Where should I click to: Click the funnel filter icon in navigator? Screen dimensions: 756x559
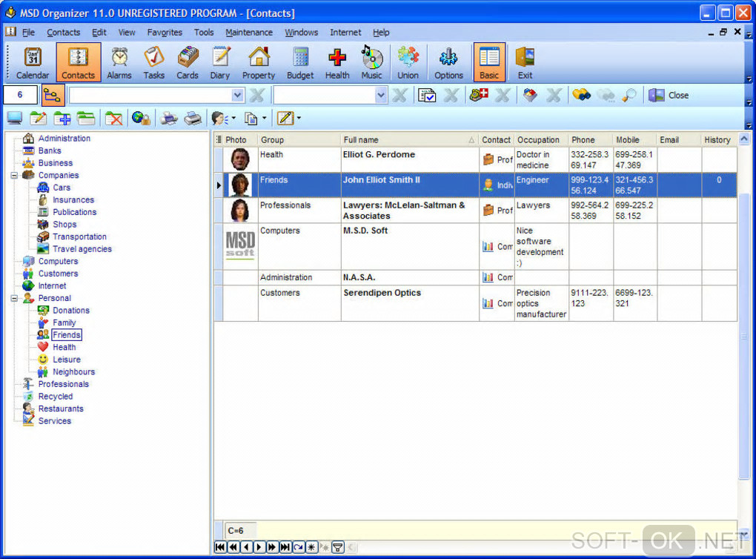pyautogui.click(x=338, y=547)
